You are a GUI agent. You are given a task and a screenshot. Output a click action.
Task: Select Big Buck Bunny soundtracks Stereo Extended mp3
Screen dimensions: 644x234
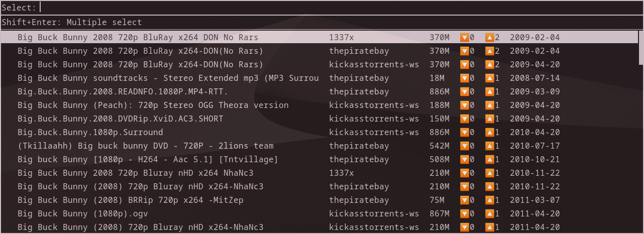click(168, 78)
